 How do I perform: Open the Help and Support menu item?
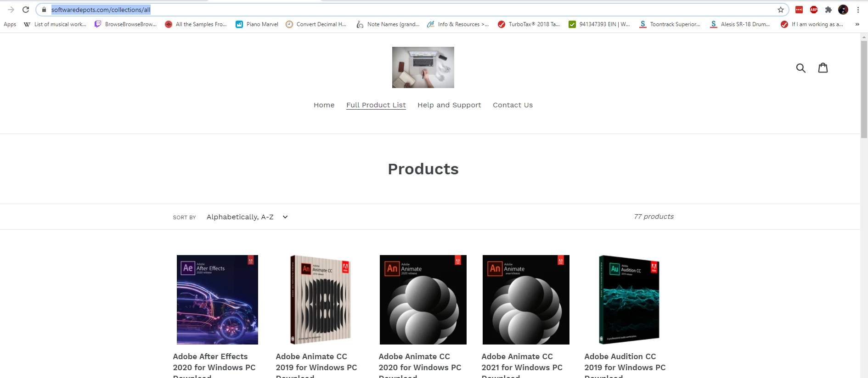click(x=449, y=105)
